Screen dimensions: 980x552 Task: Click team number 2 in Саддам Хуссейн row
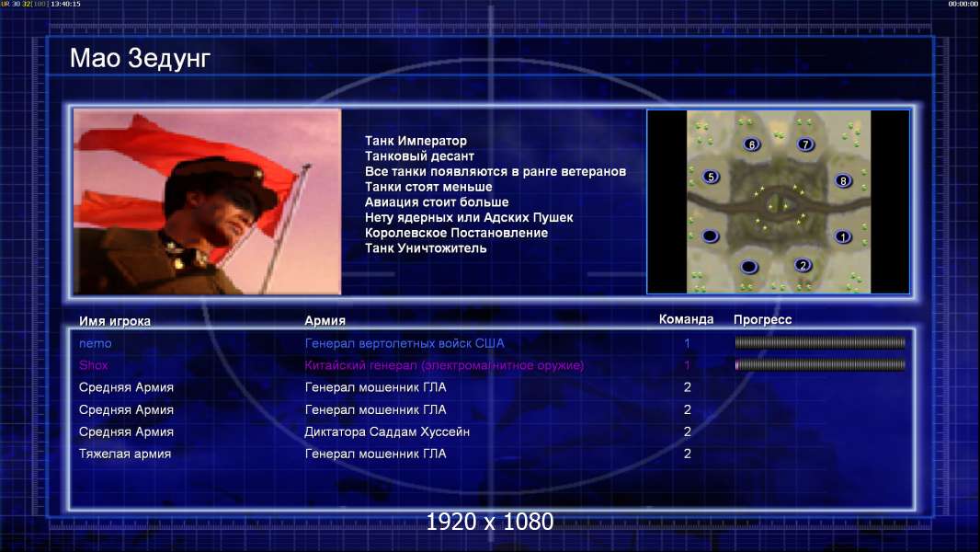tap(688, 431)
